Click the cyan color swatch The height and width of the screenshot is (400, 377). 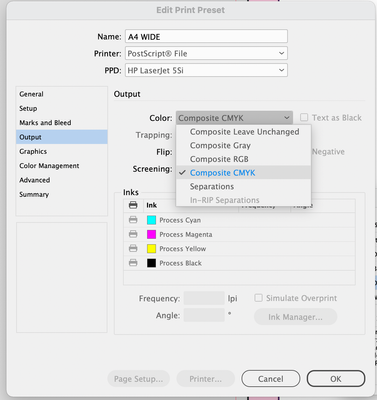pos(151,220)
